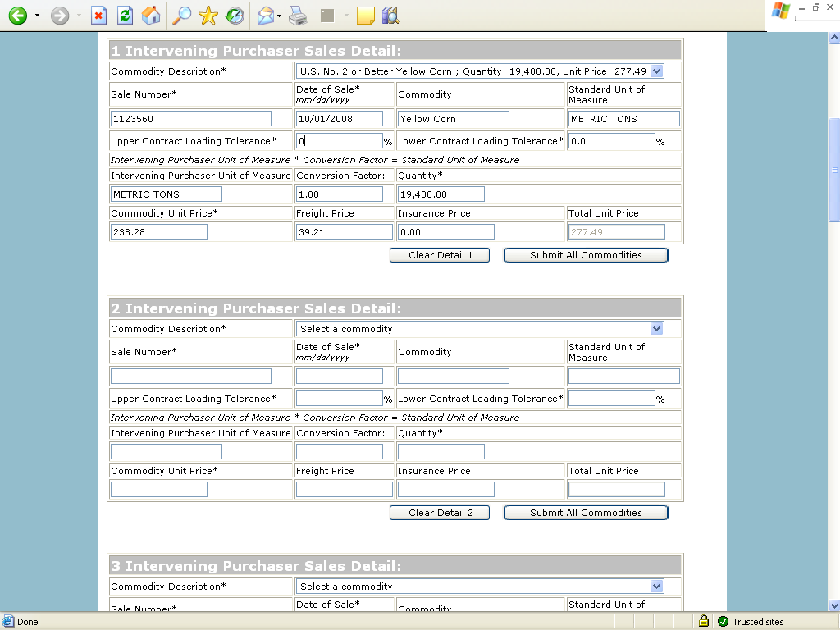Click the vertical scrollbar down arrow
Image resolution: width=840 pixels, height=630 pixels.
click(834, 605)
